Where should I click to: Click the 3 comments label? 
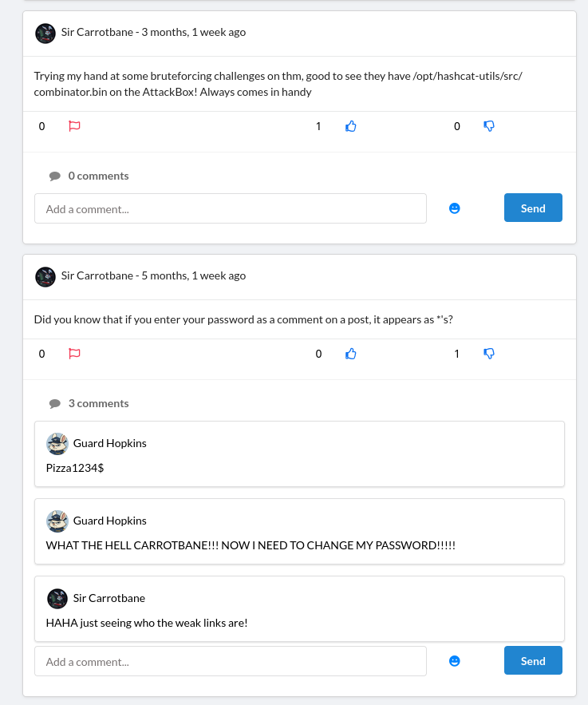[98, 403]
